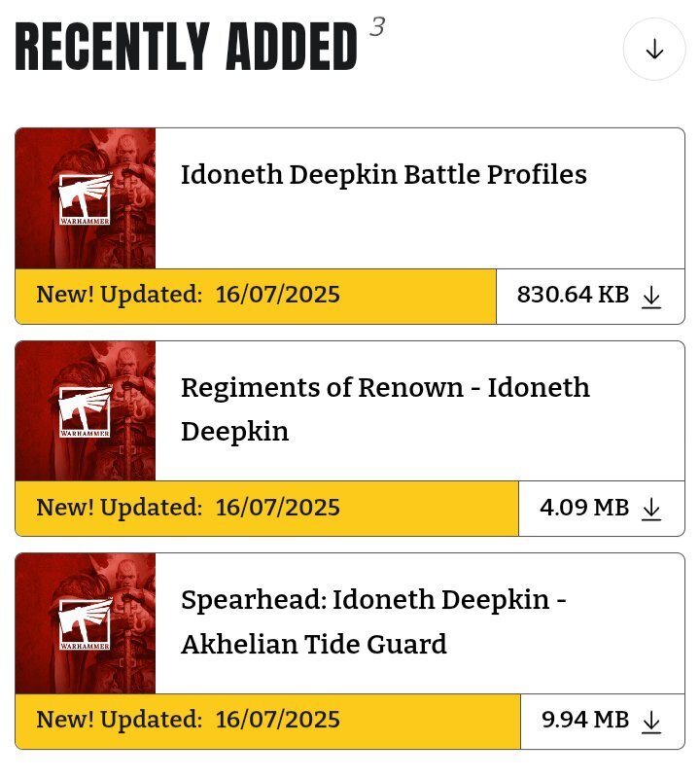
Task: Open Regiments of Renown - Idoneth Deepkin title
Action: [385, 409]
